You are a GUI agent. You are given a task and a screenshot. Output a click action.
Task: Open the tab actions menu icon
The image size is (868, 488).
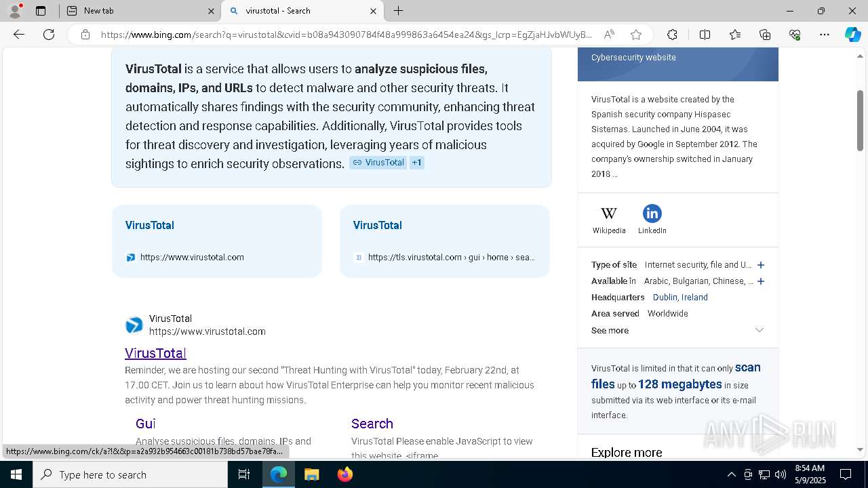(41, 11)
